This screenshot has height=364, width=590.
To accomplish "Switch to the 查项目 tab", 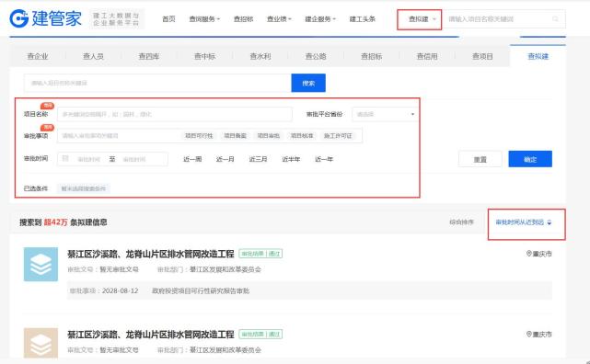I will pos(482,56).
